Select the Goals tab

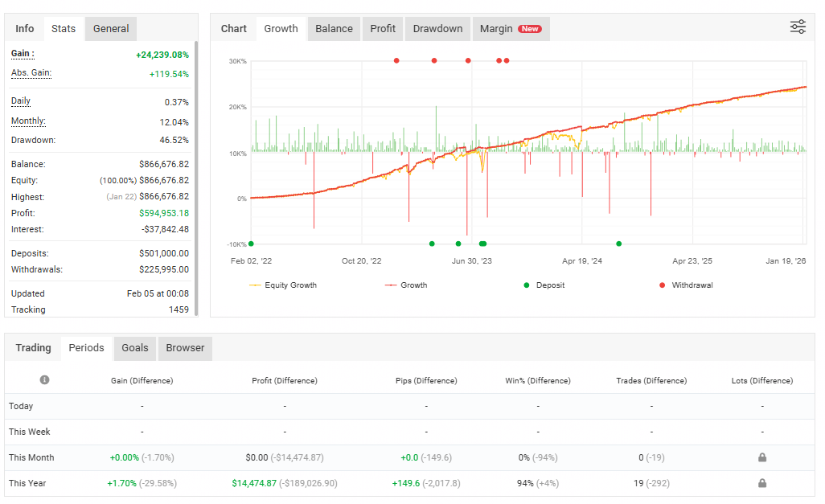135,348
